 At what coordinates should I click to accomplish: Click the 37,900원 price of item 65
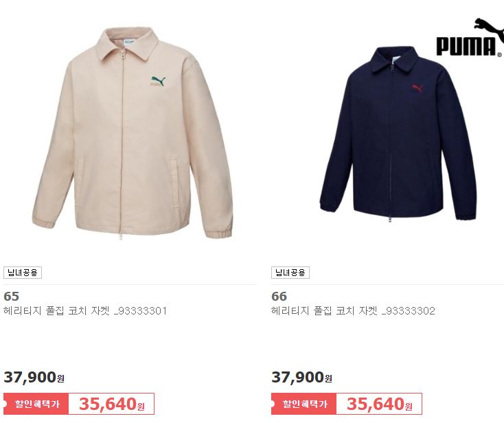click(34, 377)
